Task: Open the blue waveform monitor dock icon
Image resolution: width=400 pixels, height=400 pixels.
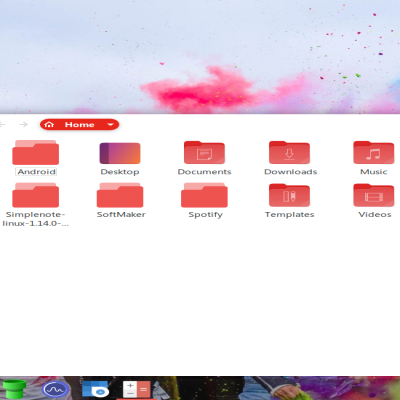Action: coord(56,389)
